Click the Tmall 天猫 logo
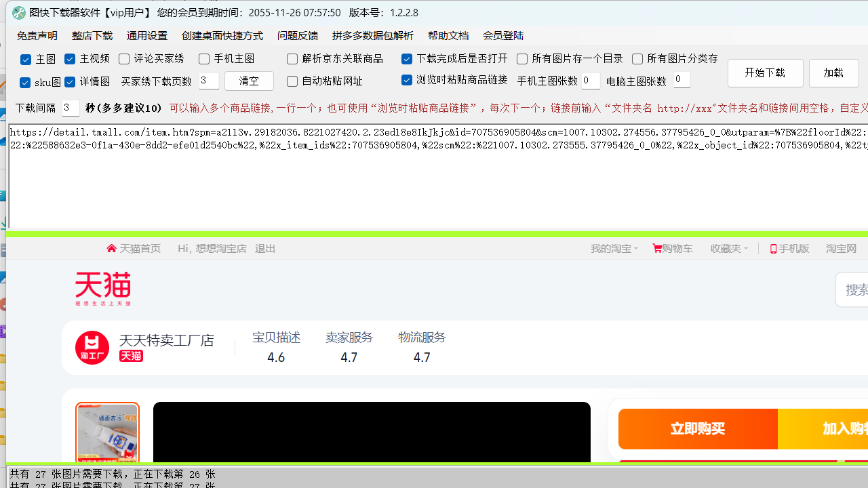The width and height of the screenshot is (868, 488). point(103,288)
